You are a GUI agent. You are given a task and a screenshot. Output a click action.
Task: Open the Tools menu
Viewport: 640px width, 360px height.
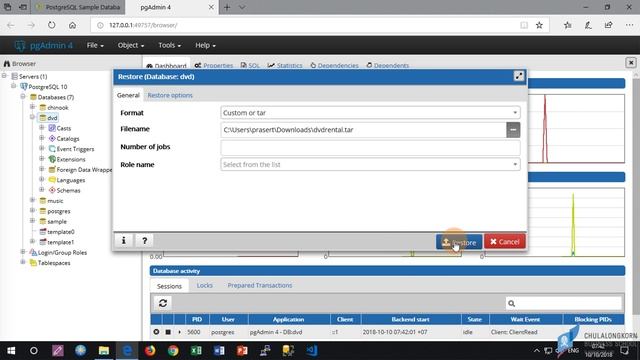pyautogui.click(x=169, y=45)
